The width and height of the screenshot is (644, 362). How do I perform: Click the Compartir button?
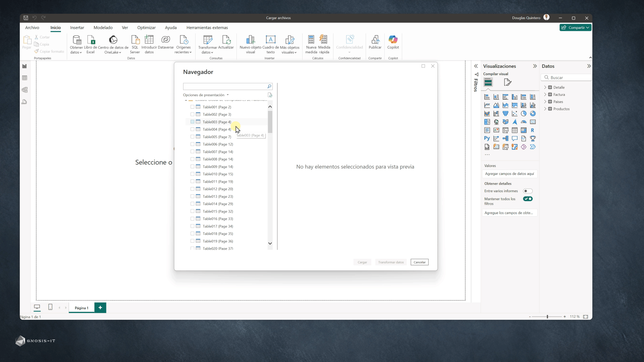[x=575, y=27]
